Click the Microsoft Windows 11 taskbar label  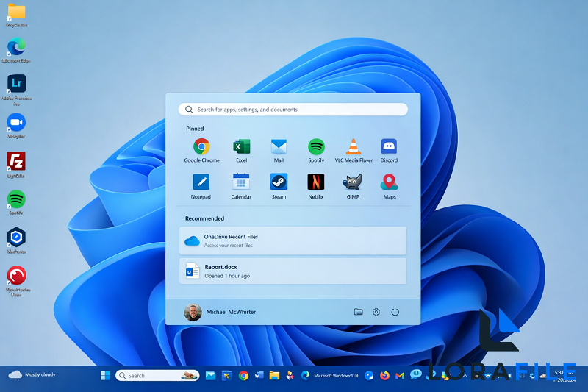click(336, 376)
